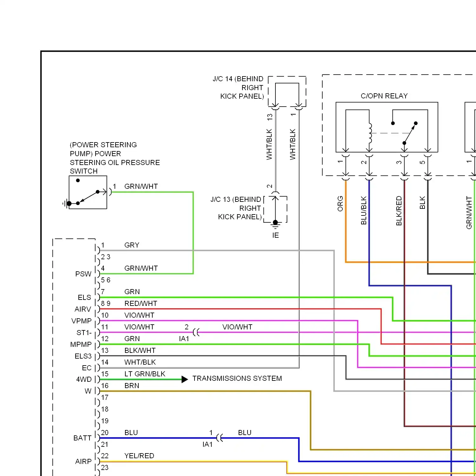Click the W terminal label
The image size is (476, 476).
click(x=88, y=391)
